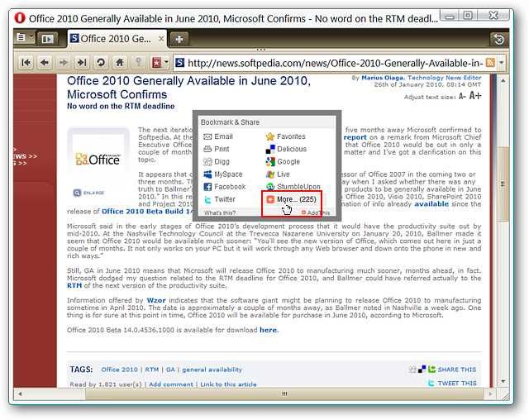Toggle the panels sidebar button

pyautogui.click(x=47, y=39)
